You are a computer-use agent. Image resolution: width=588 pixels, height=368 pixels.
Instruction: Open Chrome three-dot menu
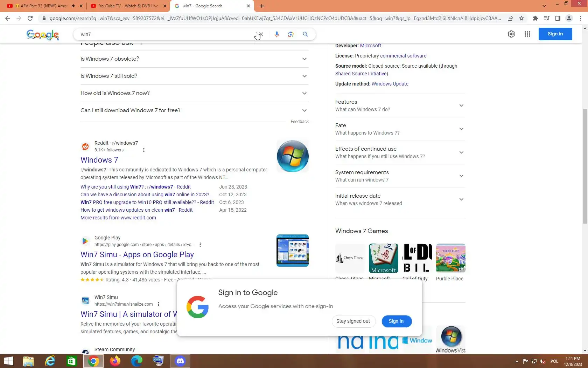(x=581, y=18)
